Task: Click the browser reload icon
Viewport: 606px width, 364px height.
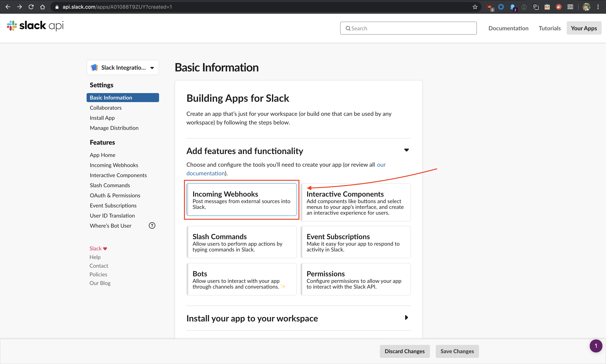Action: coord(31,7)
